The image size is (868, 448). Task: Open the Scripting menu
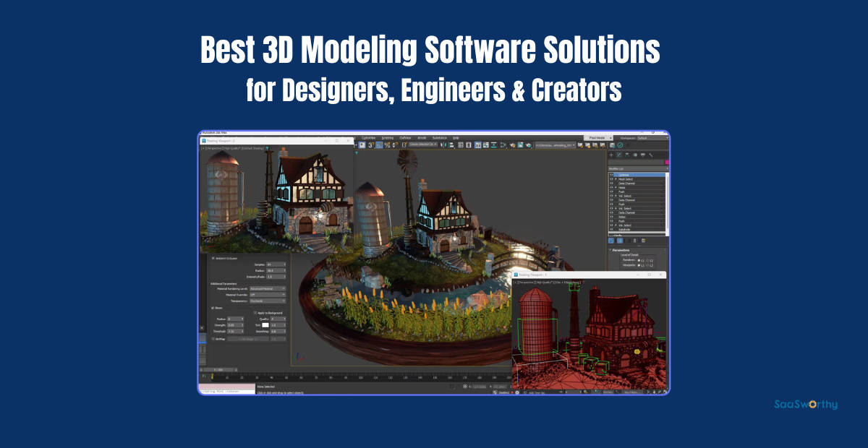(x=388, y=137)
